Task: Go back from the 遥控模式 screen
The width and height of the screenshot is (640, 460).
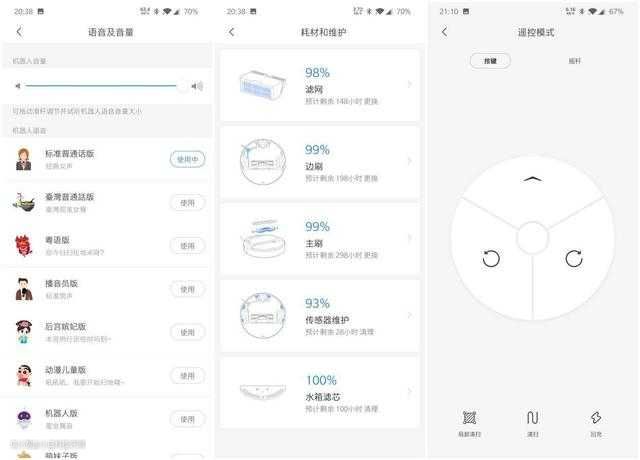Action: pos(444,32)
